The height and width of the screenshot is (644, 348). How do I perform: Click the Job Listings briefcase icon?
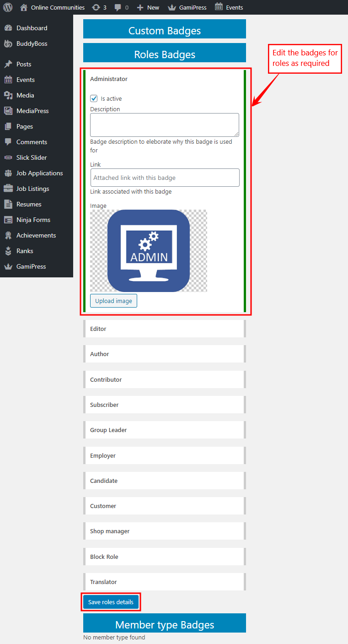point(8,189)
